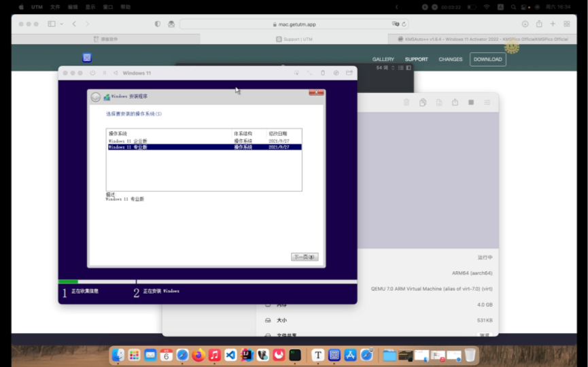Select Windows 11 企业版 row
The width and height of the screenshot is (588, 367).
(x=205, y=141)
